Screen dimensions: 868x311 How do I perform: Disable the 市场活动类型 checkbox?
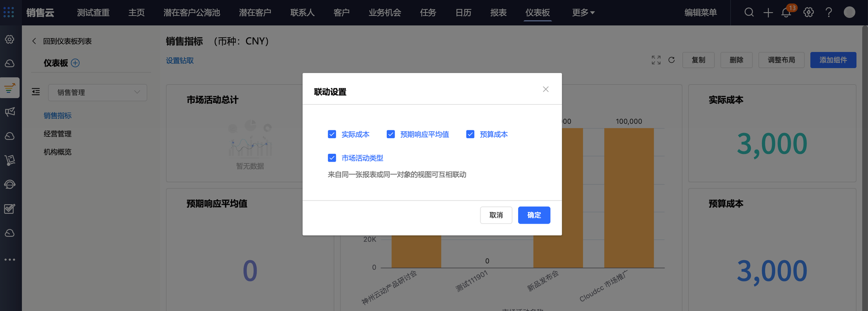point(332,158)
